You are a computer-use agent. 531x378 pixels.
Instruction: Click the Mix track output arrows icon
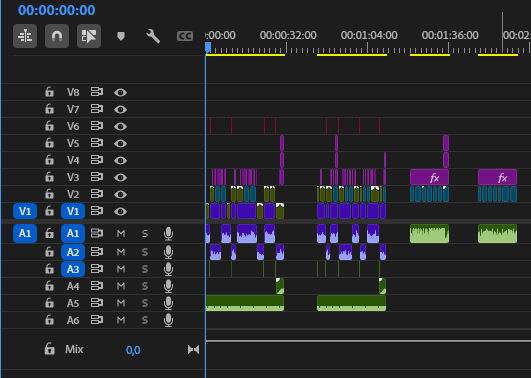click(193, 350)
